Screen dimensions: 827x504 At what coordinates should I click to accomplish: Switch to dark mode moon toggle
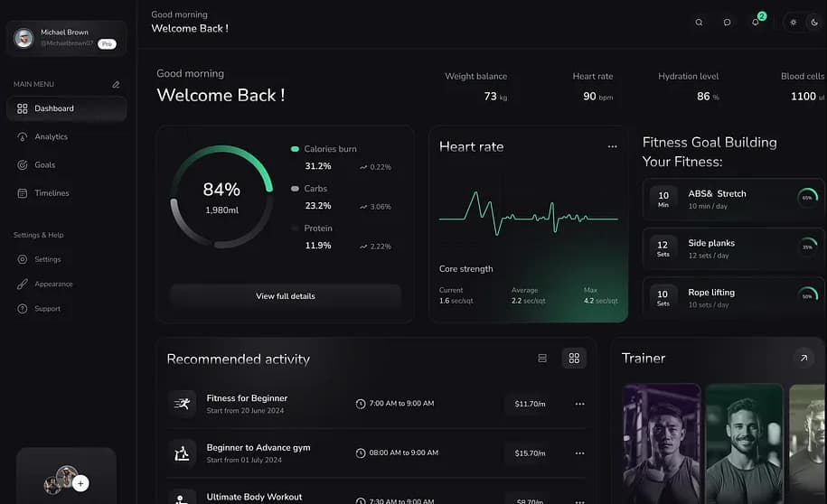814,23
